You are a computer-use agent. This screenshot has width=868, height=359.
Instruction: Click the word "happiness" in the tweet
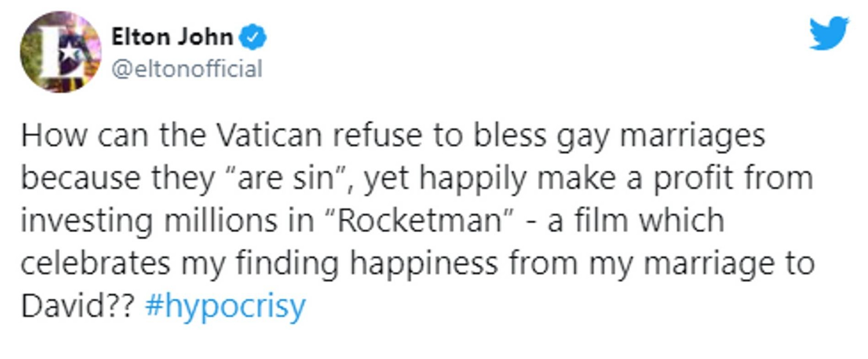point(423,263)
